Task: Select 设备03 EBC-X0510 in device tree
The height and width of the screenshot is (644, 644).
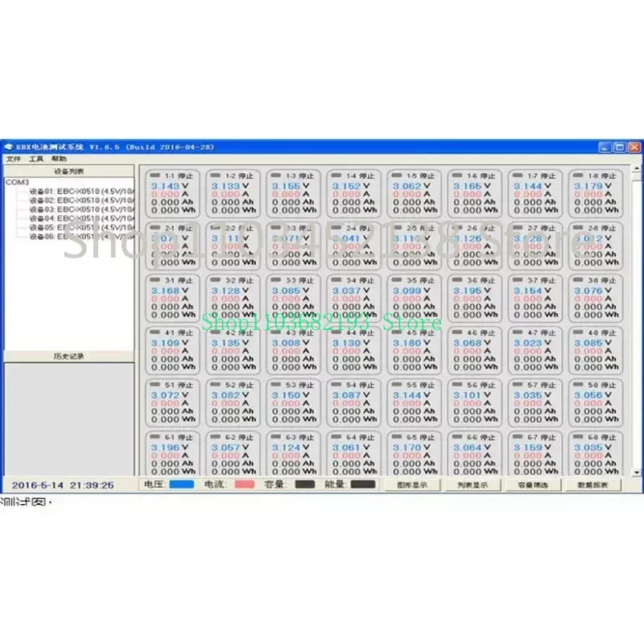Action: pos(82,209)
